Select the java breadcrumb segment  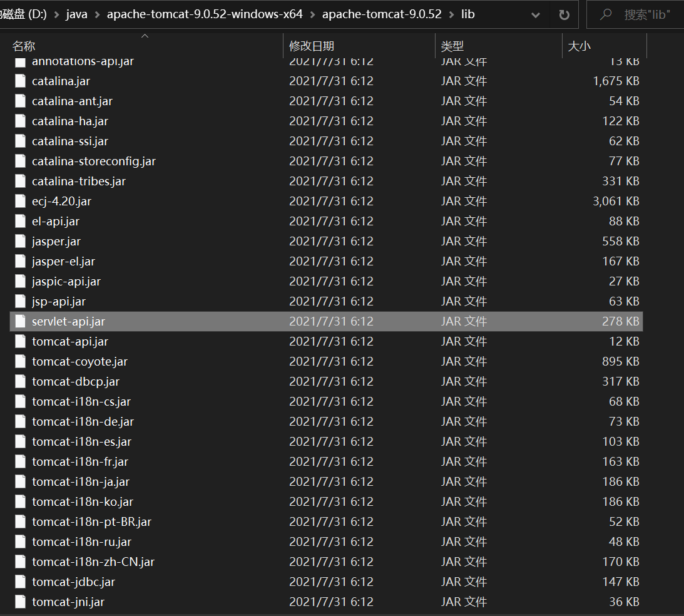click(x=77, y=14)
